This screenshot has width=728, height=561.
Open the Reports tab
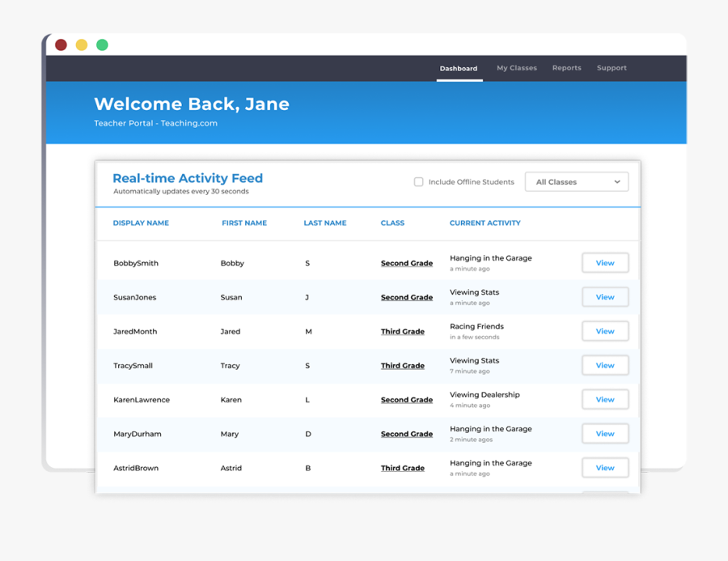point(566,68)
